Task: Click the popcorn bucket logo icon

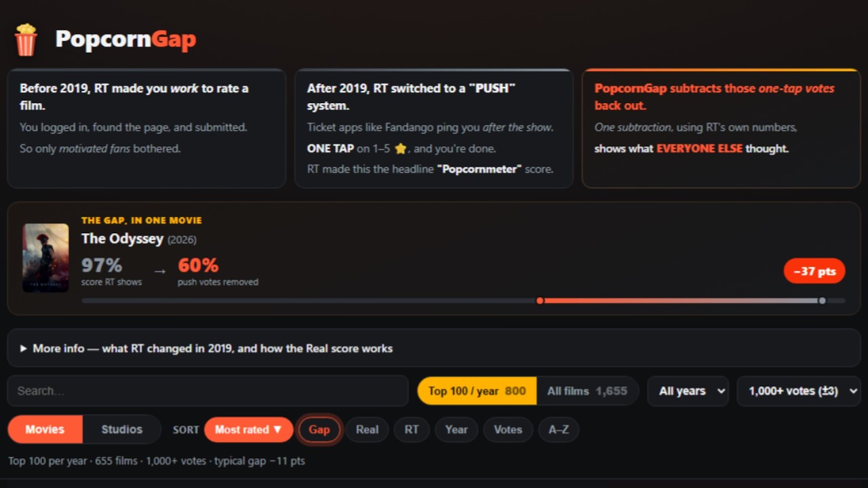Action: pos(26,39)
